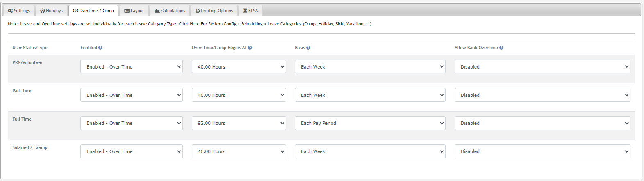The width and height of the screenshot is (644, 181).
Task: Open Salaried / Exempt Enabled - Over Time dropdown
Action: click(x=132, y=151)
